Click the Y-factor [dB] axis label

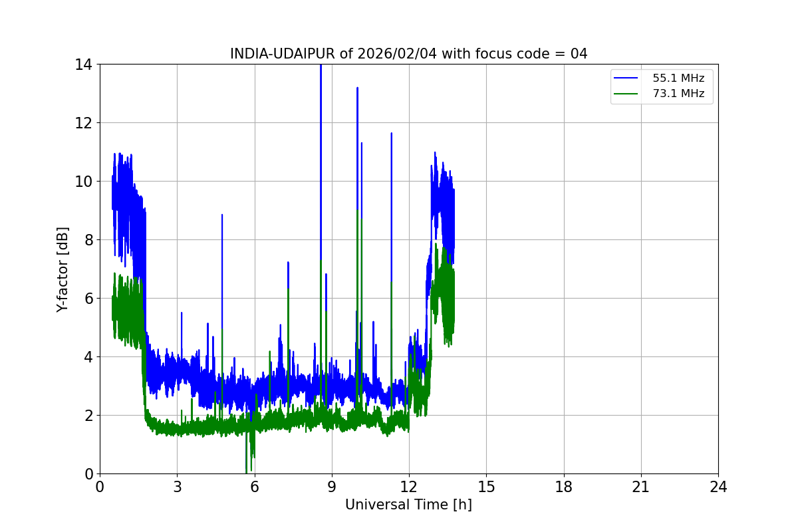[63, 269]
